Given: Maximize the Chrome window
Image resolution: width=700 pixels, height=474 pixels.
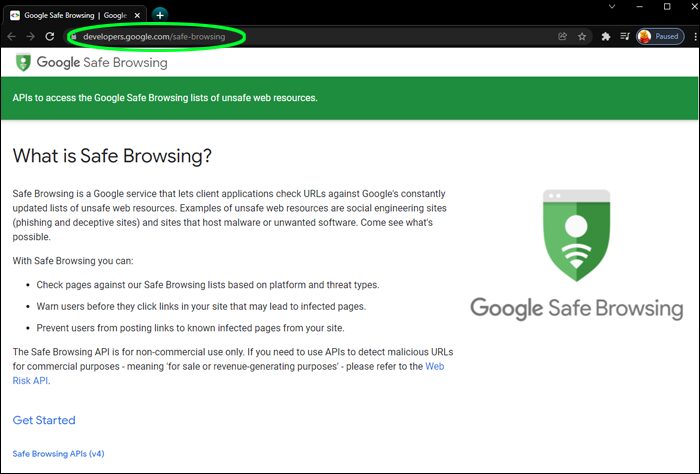Looking at the screenshot, I should coord(667,7).
